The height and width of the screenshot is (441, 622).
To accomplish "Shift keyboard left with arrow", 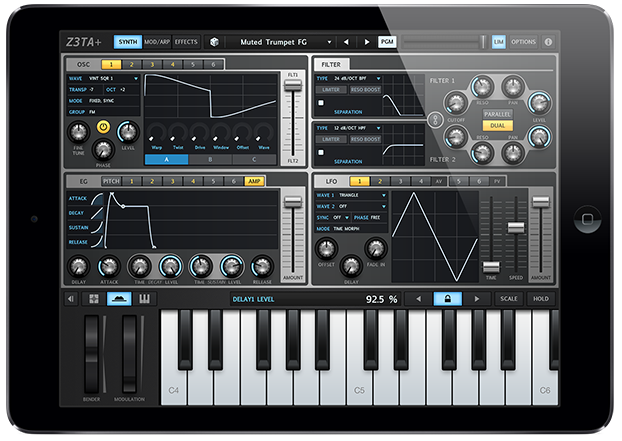I will click(419, 299).
